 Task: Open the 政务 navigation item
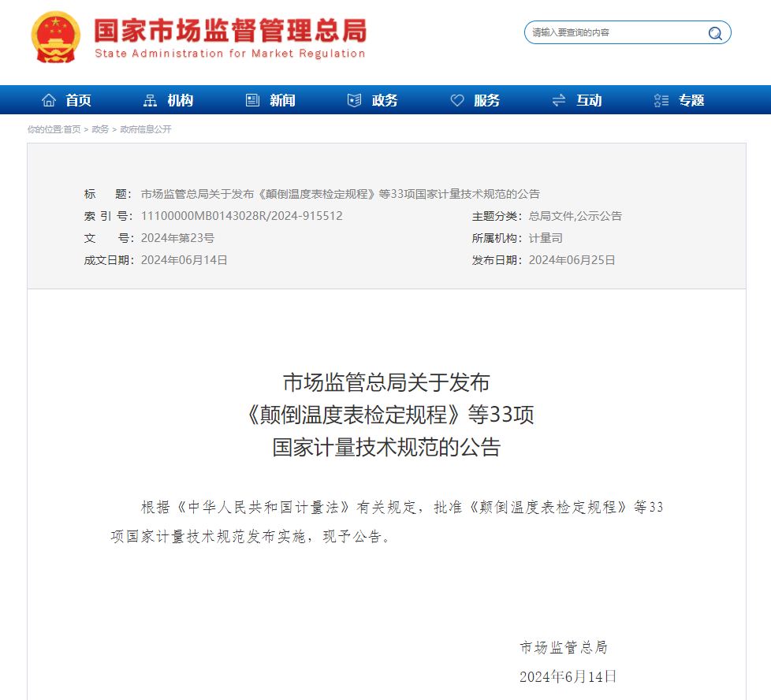[x=385, y=100]
